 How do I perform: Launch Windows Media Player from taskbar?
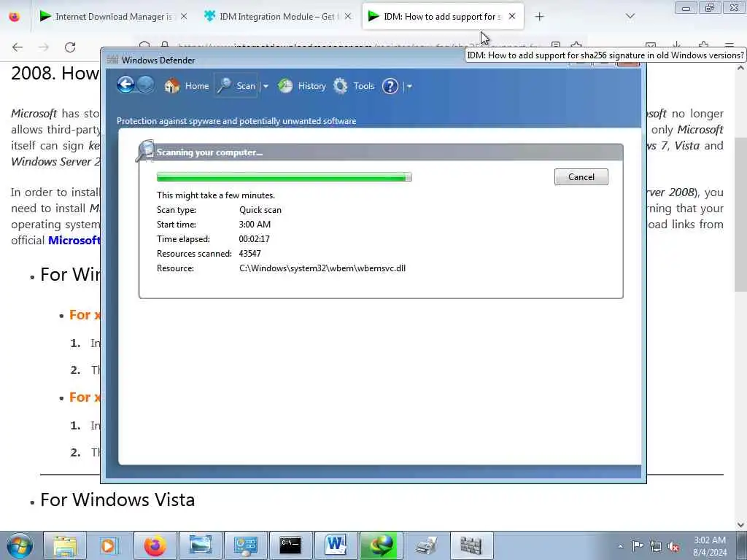coord(109,545)
